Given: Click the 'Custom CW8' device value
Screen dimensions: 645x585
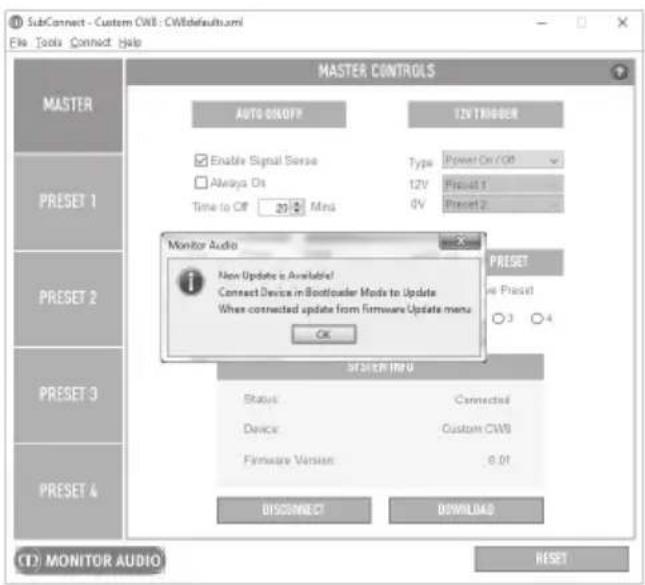Looking at the screenshot, I should coord(476,429).
